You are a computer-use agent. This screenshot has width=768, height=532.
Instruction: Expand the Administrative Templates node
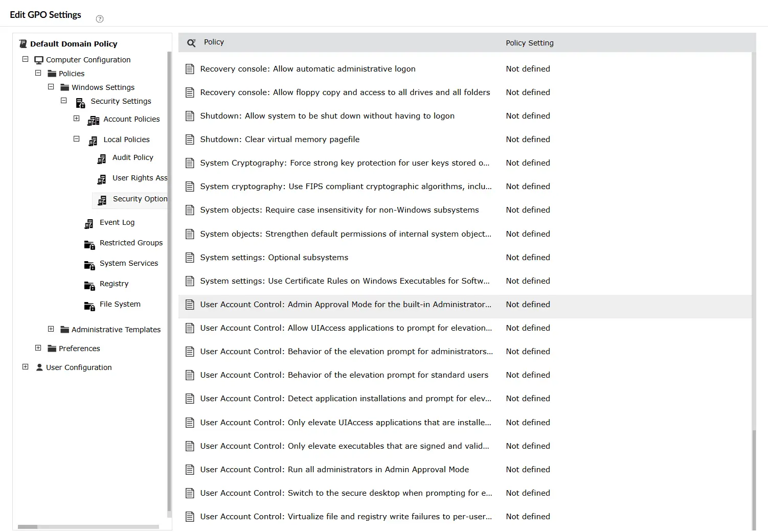[x=51, y=329]
